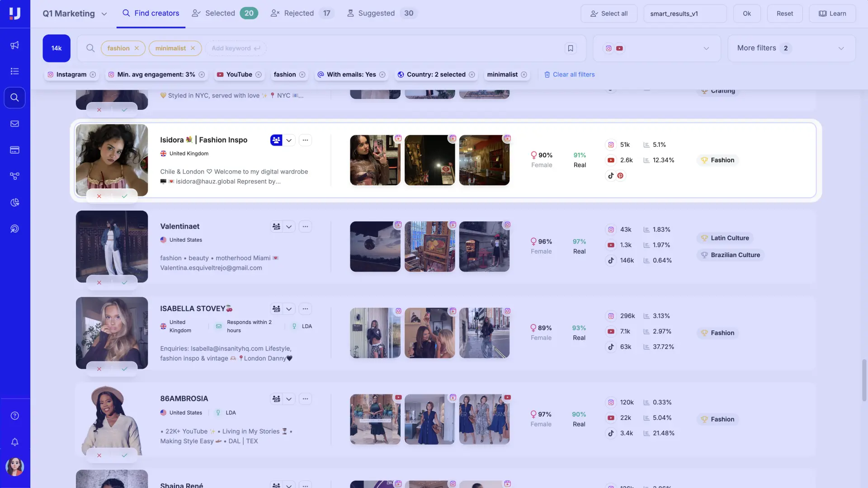This screenshot has height=488, width=868.
Task: Open the notifications bell icon
Action: tap(14, 442)
